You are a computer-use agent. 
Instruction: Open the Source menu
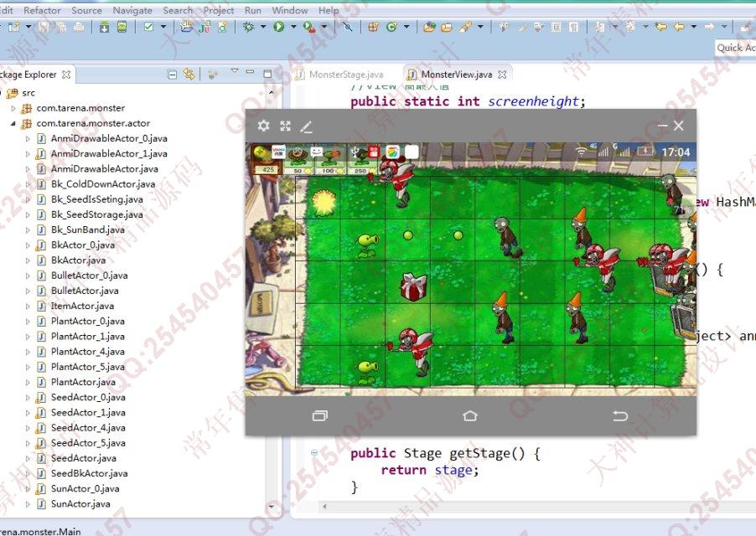[x=87, y=10]
